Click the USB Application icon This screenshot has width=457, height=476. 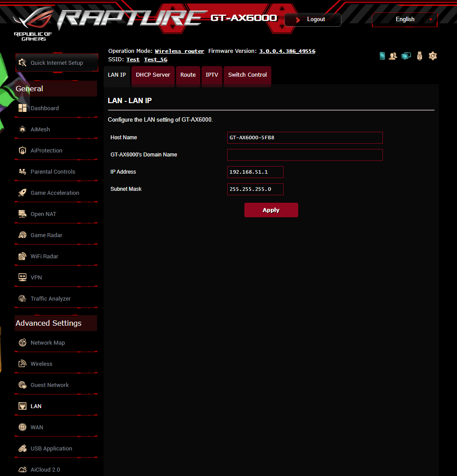[x=22, y=448]
